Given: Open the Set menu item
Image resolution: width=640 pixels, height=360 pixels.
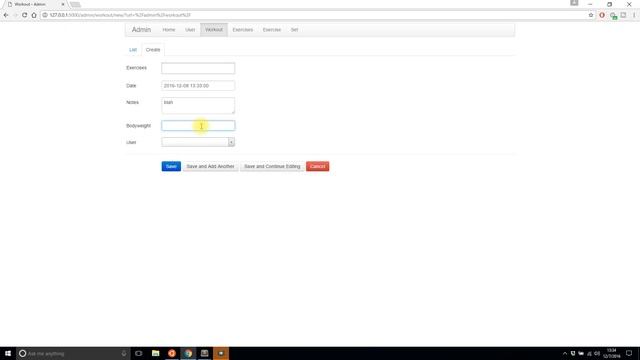Looking at the screenshot, I should pos(294,30).
